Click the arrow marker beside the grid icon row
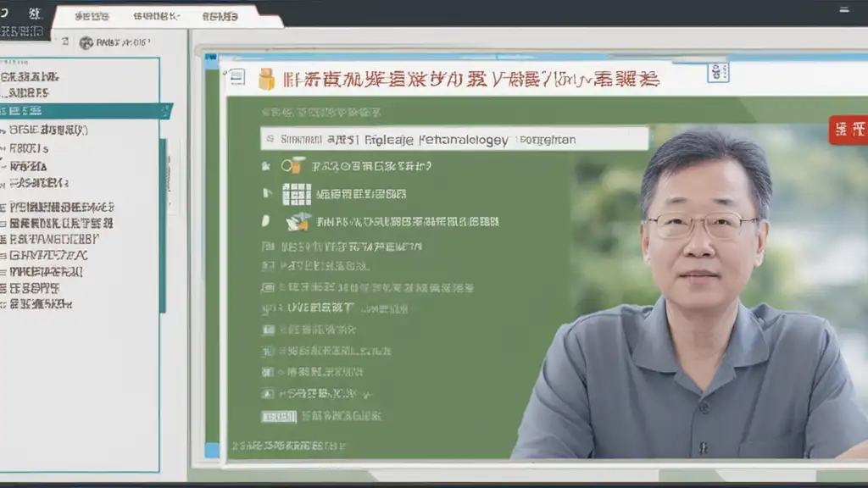The width and height of the screenshot is (868, 488). point(267,193)
